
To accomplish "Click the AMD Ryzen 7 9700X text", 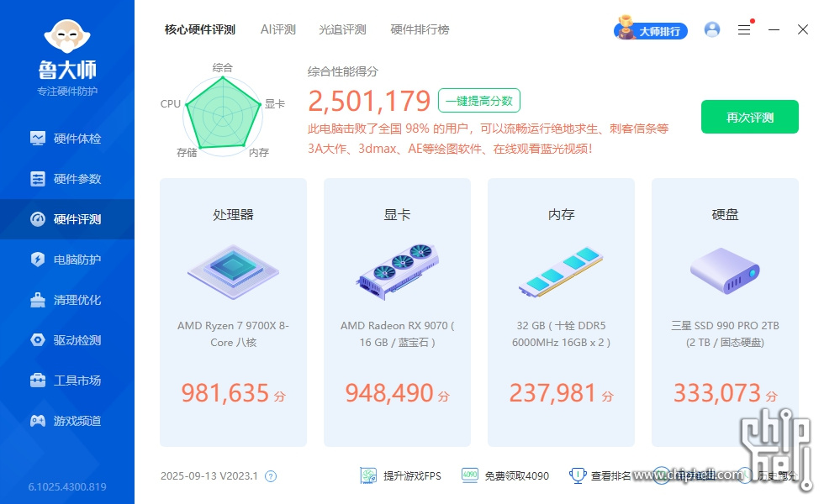I will pyautogui.click(x=234, y=334).
